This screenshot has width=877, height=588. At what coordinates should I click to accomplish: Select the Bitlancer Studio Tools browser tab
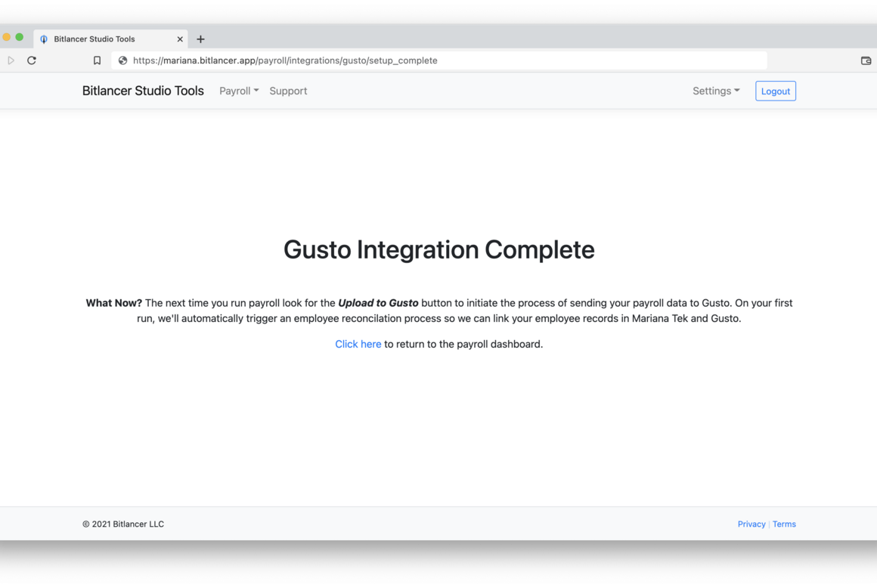click(110, 39)
